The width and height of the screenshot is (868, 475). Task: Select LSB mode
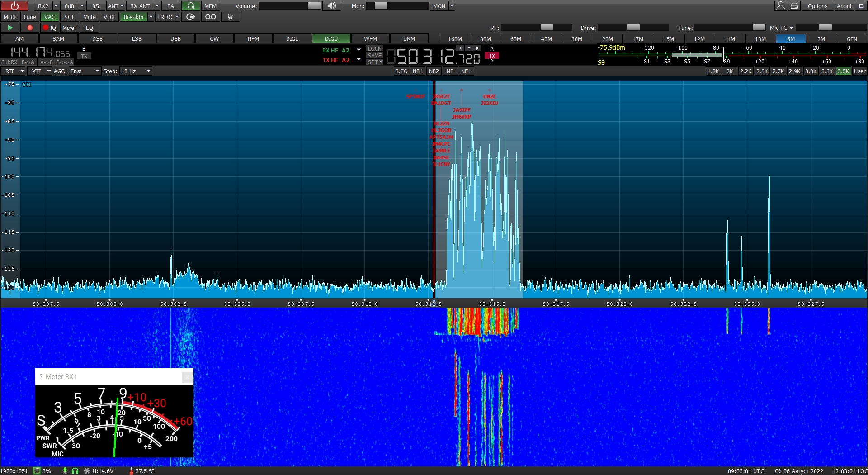[x=137, y=38]
